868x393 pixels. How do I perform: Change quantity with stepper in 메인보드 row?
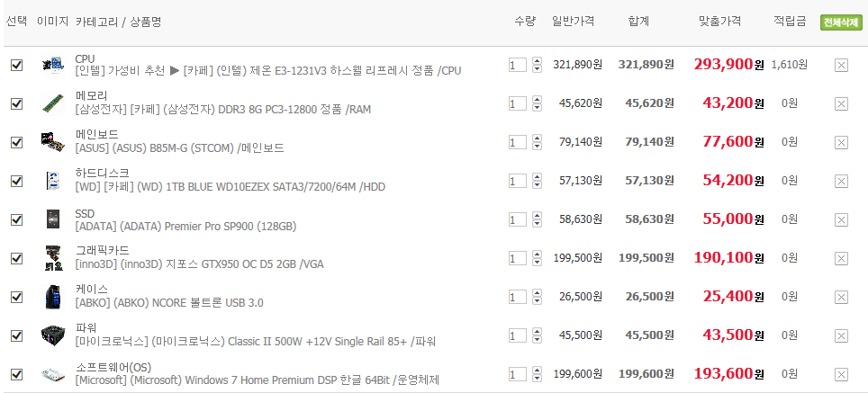point(537,143)
